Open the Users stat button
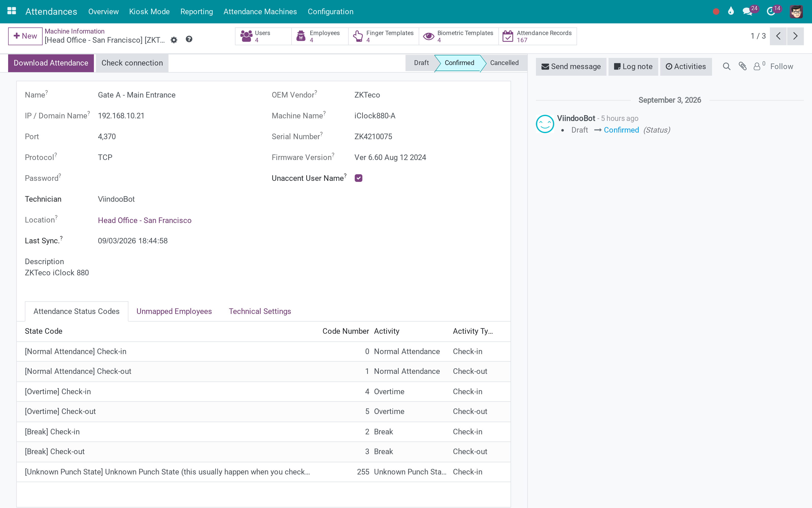The image size is (812, 508). [x=263, y=36]
